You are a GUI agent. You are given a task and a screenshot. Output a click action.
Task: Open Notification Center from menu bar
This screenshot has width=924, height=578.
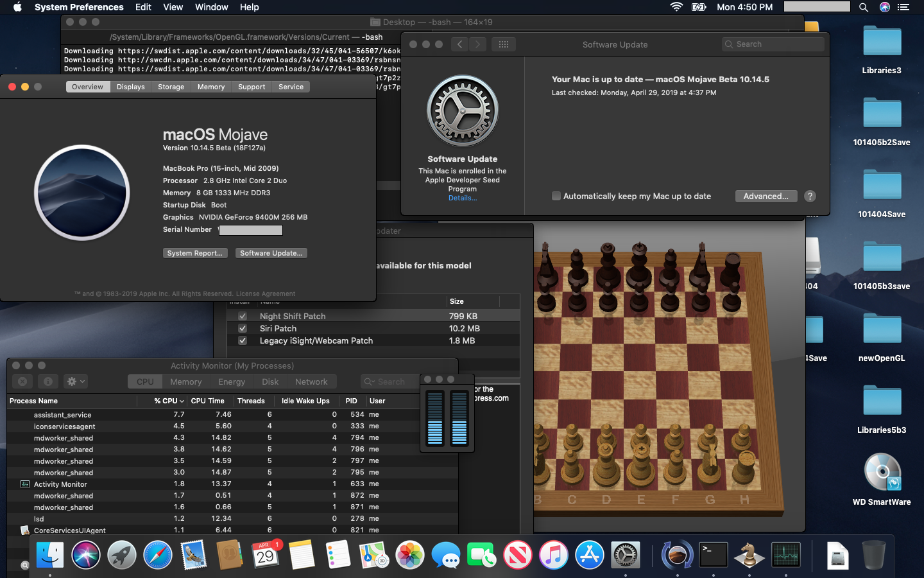click(903, 7)
